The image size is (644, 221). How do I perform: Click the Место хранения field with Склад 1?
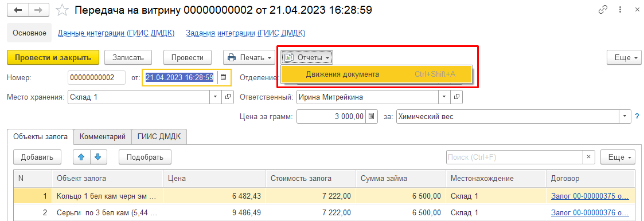click(139, 97)
